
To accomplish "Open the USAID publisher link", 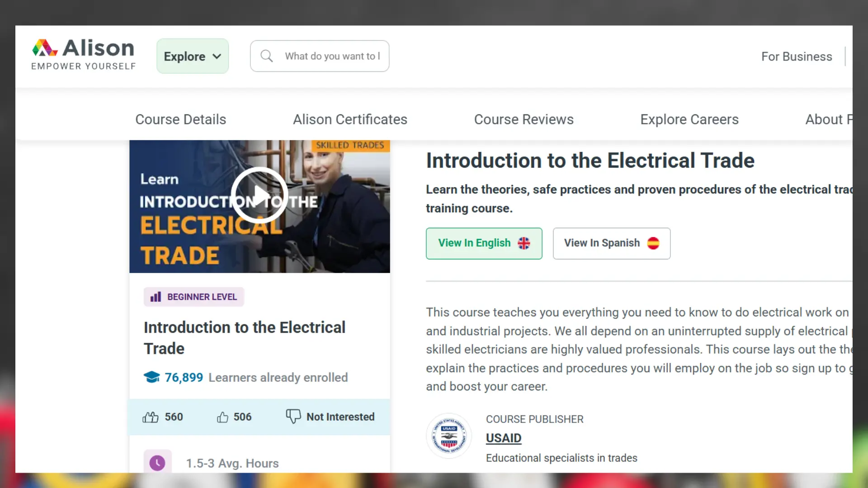I will click(x=504, y=438).
